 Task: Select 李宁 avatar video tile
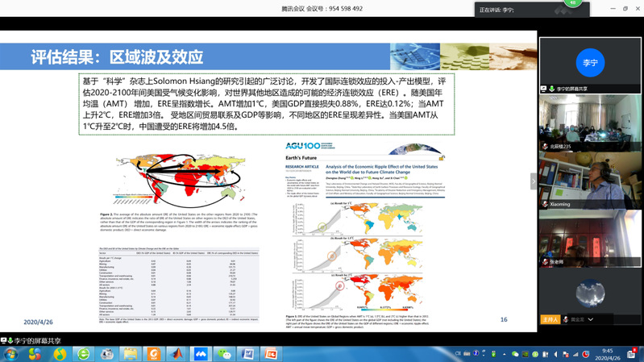(x=590, y=61)
